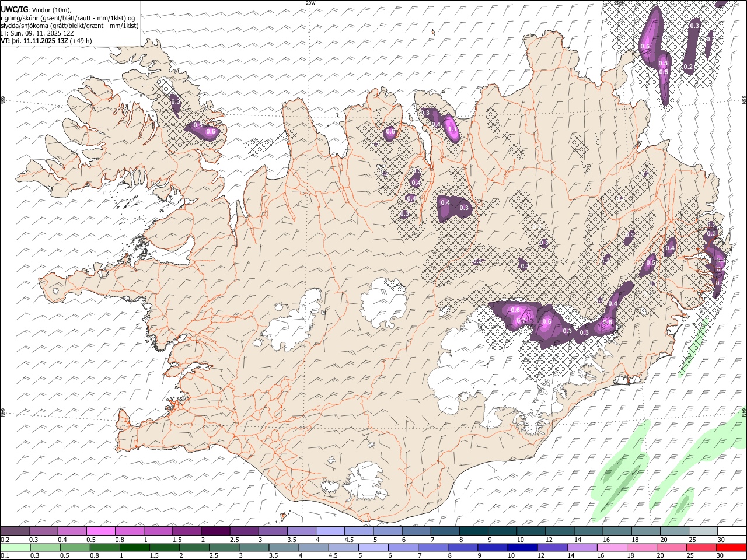The height and width of the screenshot is (560, 747).
Task: Click the '12' label on the upper snow scale
Action: coord(549,540)
